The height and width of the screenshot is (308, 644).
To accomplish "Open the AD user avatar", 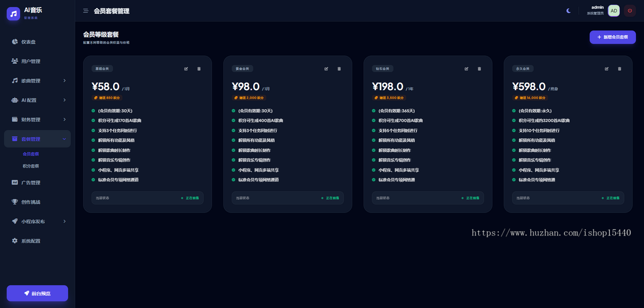I will pyautogui.click(x=614, y=11).
